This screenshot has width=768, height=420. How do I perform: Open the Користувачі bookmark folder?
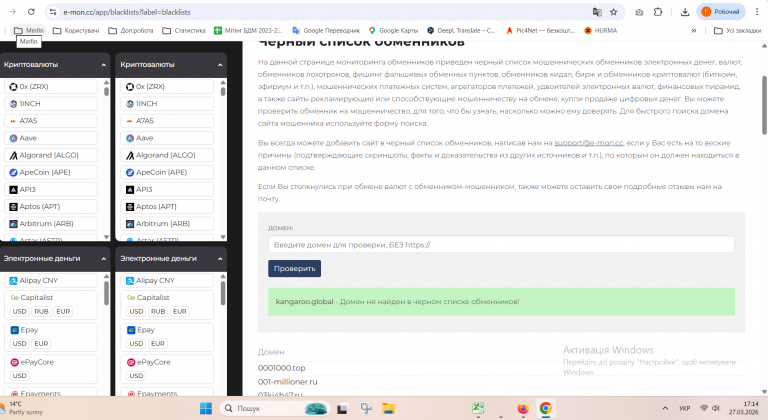point(76,30)
